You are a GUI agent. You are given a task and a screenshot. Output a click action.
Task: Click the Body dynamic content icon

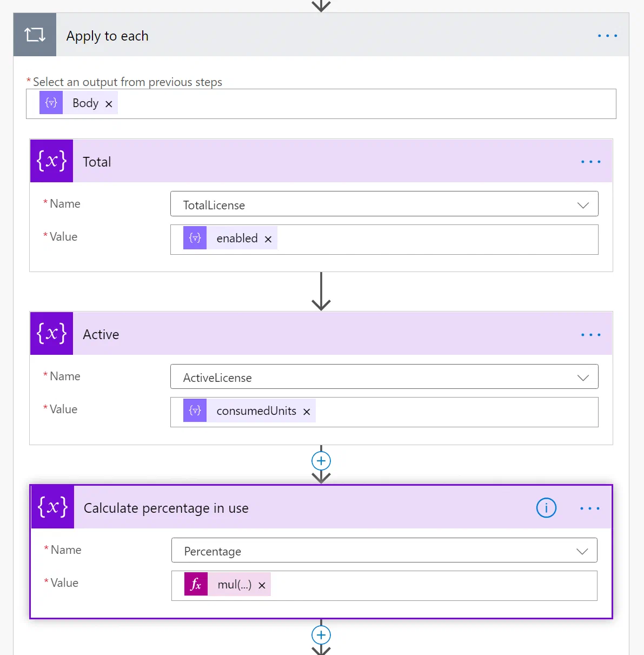pyautogui.click(x=51, y=103)
